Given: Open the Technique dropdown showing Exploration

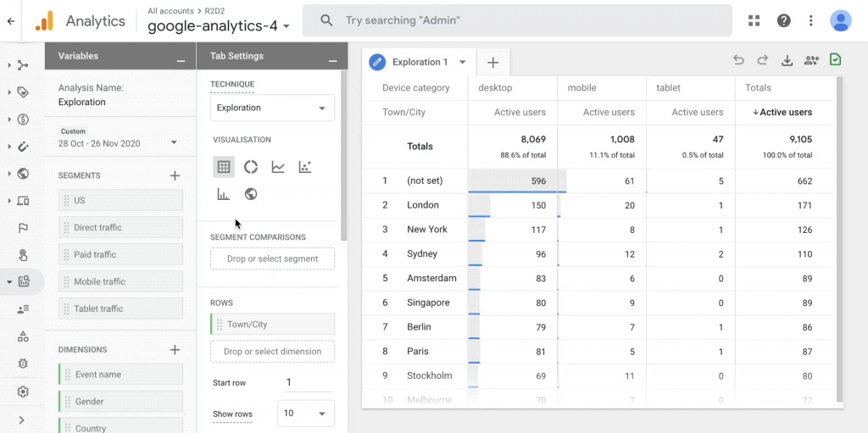Looking at the screenshot, I should [272, 108].
